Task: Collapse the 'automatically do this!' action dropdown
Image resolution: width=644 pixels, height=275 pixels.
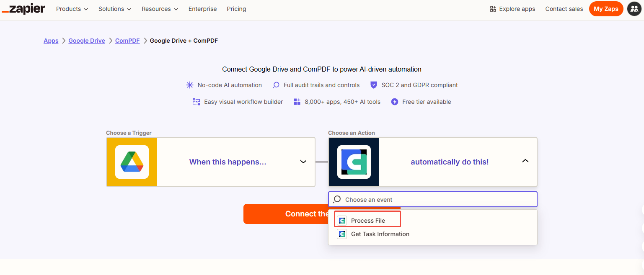Action: [525, 161]
